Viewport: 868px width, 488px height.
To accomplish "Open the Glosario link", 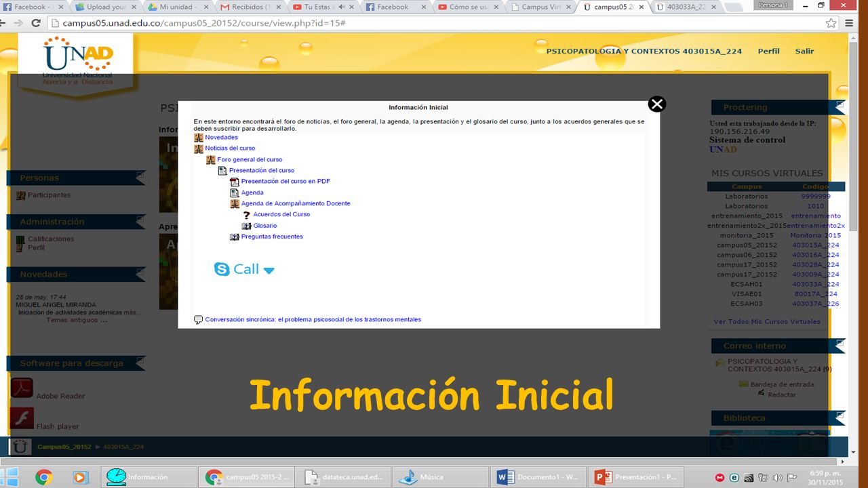I will 265,226.
